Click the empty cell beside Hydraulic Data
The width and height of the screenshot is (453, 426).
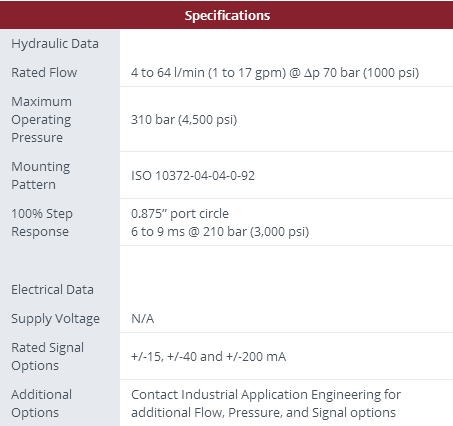[286, 44]
